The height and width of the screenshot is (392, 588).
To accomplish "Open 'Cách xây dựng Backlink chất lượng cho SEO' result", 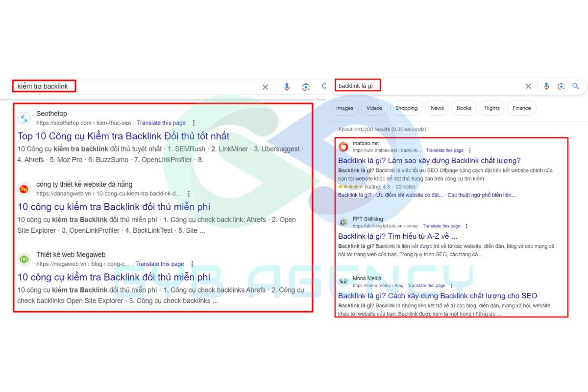I will click(438, 295).
